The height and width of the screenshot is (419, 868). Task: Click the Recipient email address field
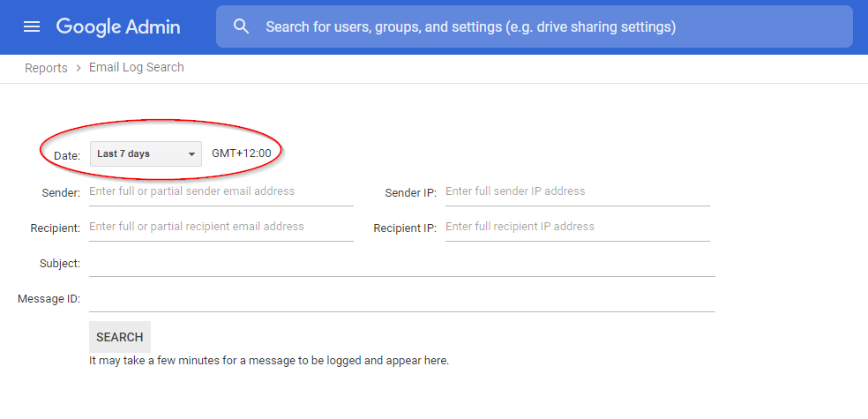point(221,227)
